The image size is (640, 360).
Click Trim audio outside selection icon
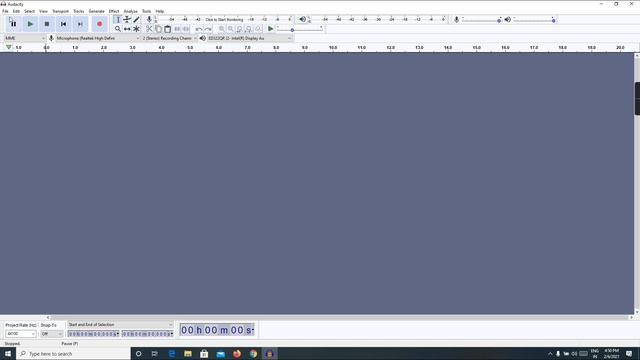click(x=177, y=29)
